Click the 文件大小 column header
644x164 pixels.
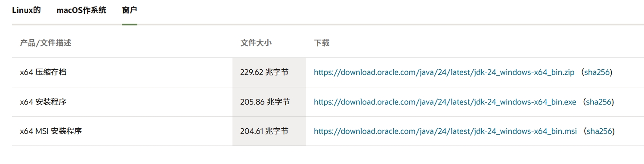click(x=256, y=43)
